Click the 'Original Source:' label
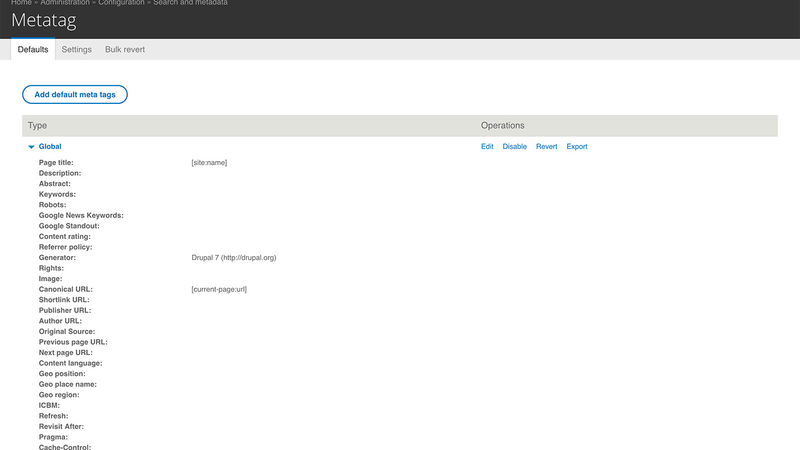 point(67,332)
